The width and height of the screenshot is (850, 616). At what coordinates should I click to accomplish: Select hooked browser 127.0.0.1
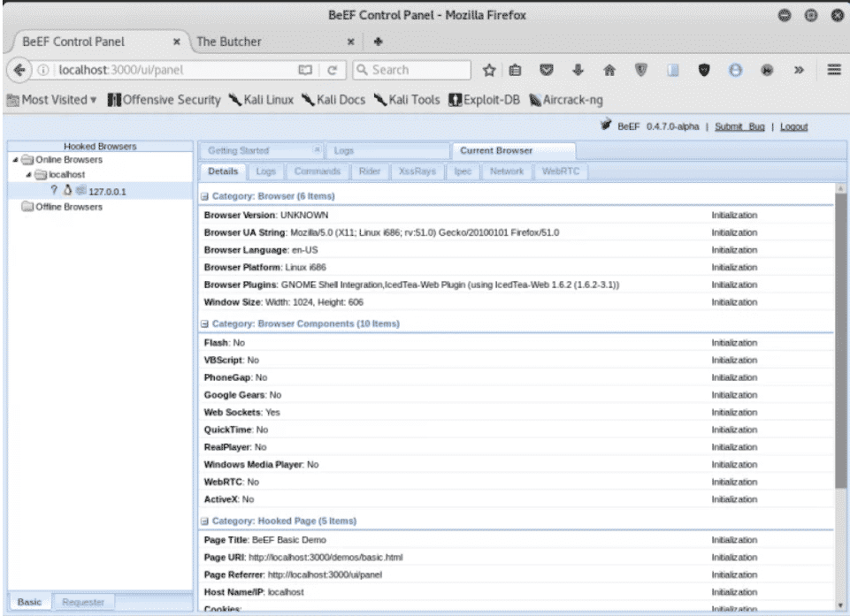[104, 189]
